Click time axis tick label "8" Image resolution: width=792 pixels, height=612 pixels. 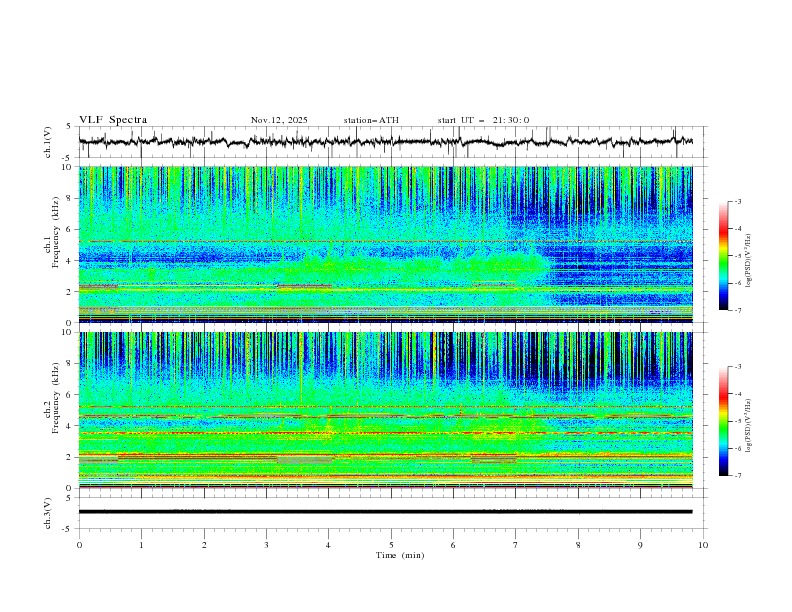(x=578, y=545)
